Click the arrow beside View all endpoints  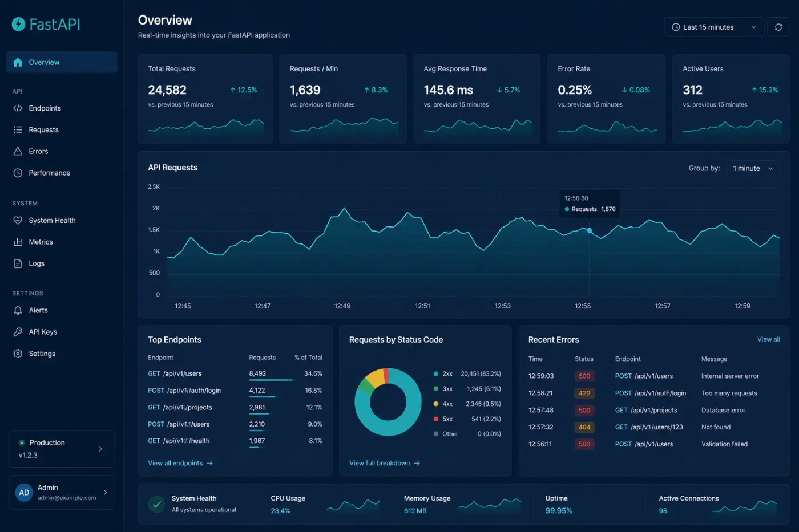click(209, 463)
